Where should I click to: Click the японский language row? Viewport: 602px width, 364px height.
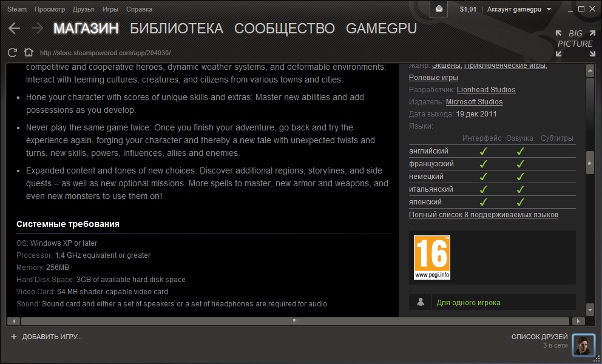point(492,201)
